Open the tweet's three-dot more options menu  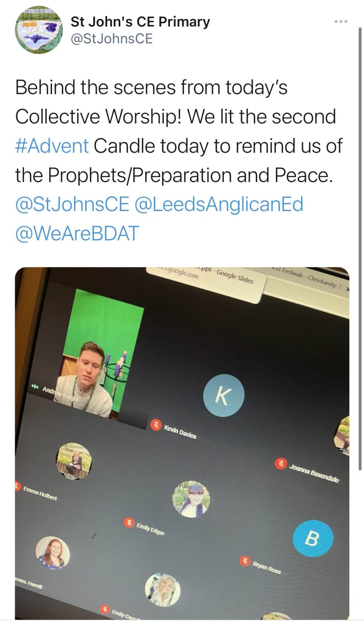tap(341, 21)
